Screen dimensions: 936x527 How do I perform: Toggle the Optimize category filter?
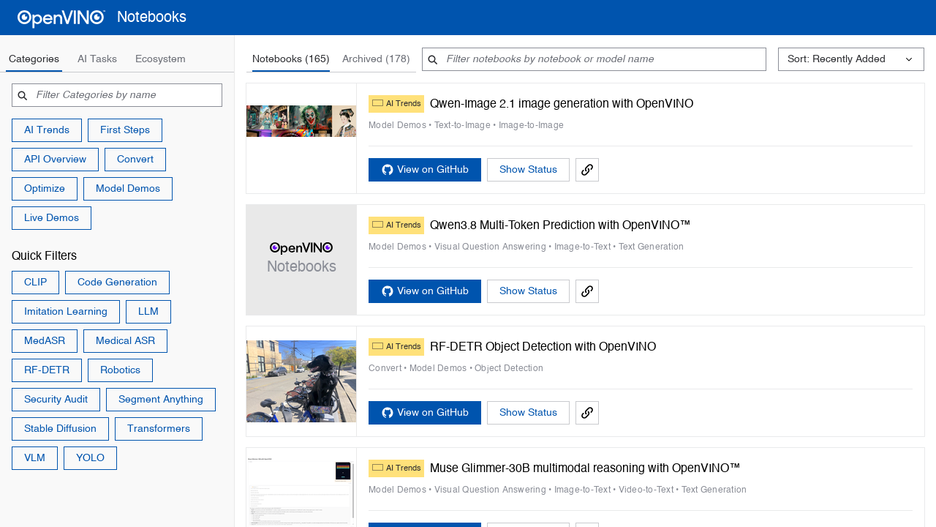tap(44, 189)
